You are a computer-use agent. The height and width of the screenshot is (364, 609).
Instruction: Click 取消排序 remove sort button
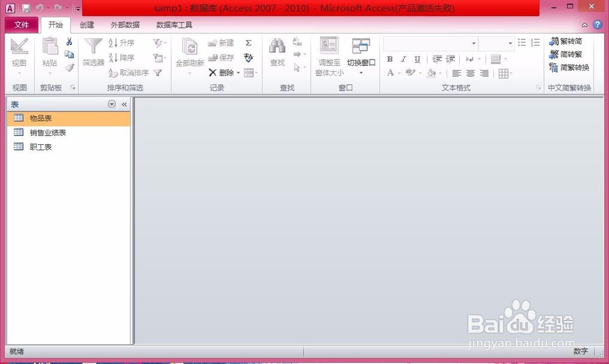point(128,72)
